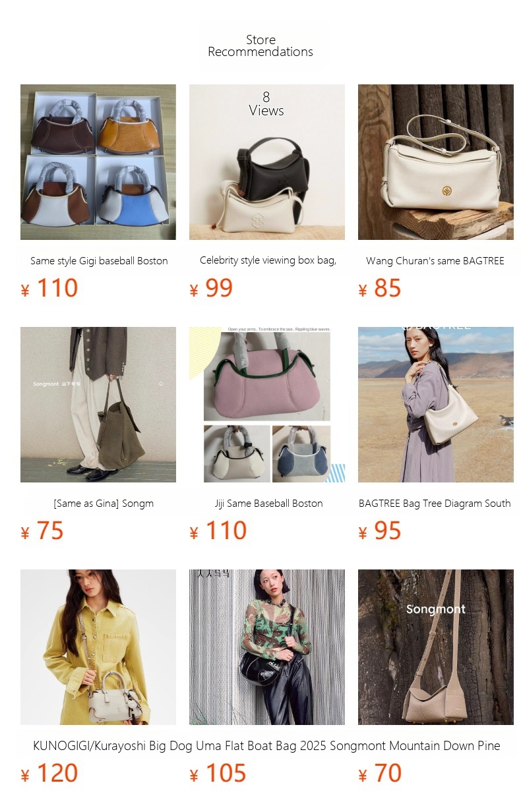Open the green top Uma flat boat bag photo
Viewport: 521px width, 812px height.
(267, 647)
